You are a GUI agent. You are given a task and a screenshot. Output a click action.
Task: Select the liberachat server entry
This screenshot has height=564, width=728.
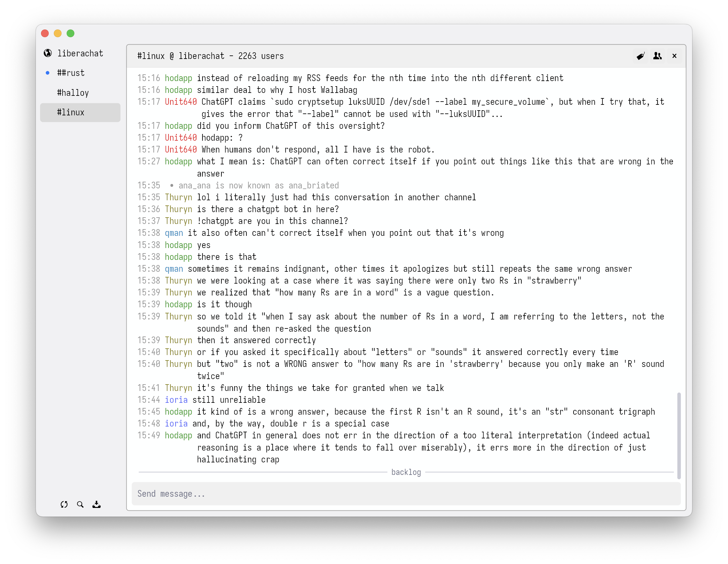pos(80,53)
